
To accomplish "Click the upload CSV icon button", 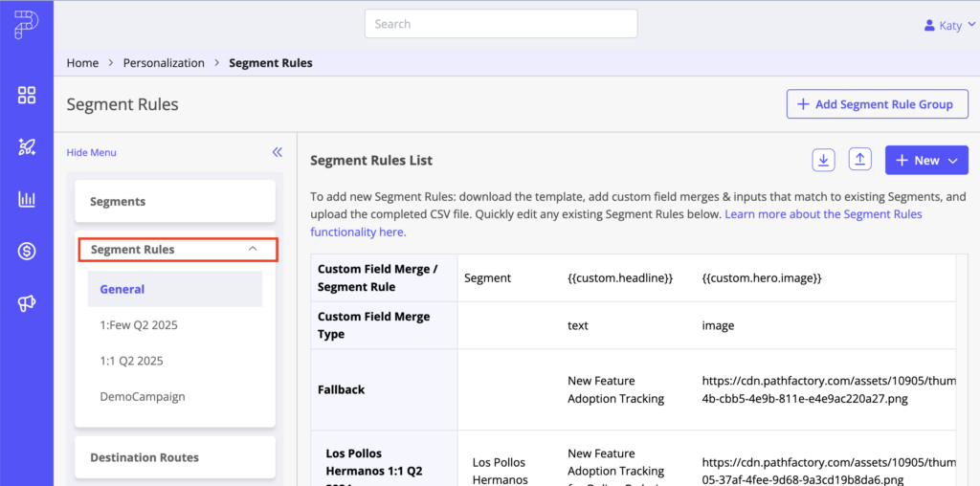I will pos(860,160).
